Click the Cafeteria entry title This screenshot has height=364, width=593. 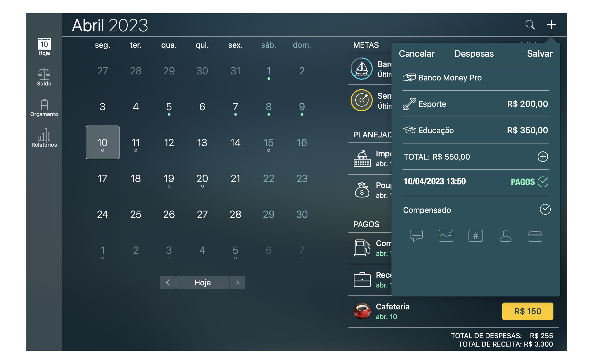coord(393,306)
